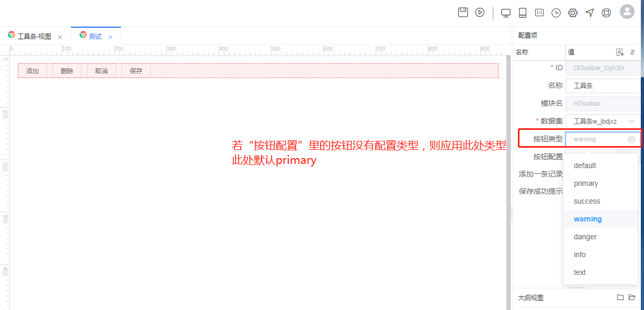Click the sort arrows icon in 值 header
The width and height of the screenshot is (644, 310).
(x=632, y=52)
